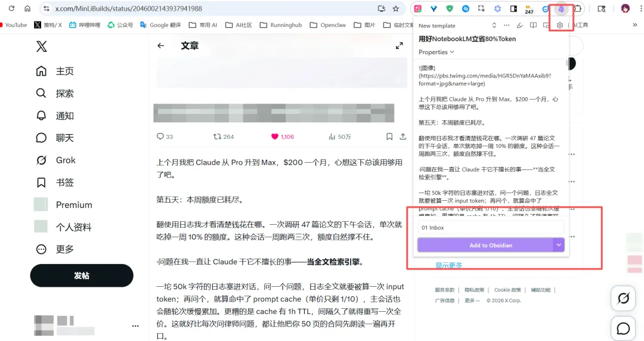Viewport: 644px width, 341px height.
Task: Reload the page in the browser
Action: click(x=11, y=8)
